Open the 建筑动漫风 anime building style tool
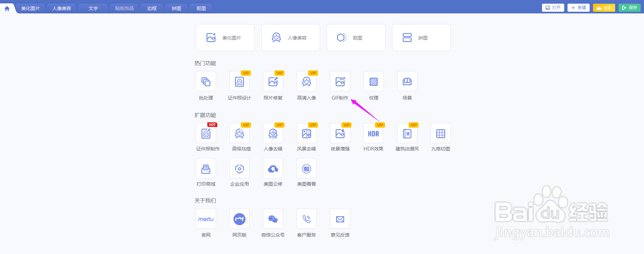 coord(407,133)
